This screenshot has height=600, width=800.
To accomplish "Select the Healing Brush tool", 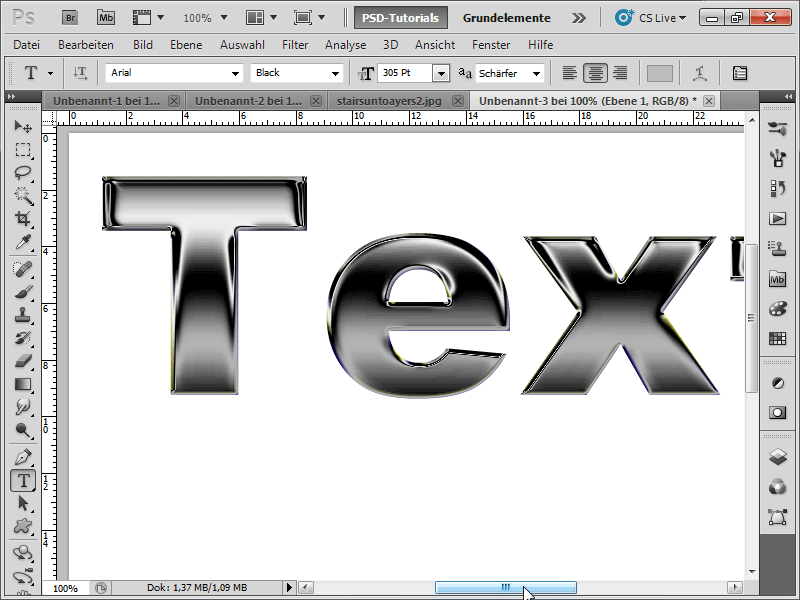I will [x=23, y=269].
